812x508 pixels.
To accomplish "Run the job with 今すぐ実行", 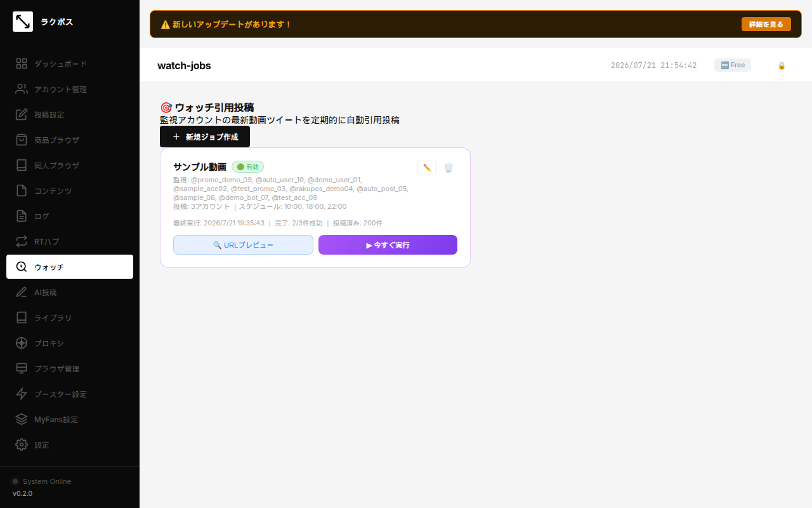I will coord(388,244).
